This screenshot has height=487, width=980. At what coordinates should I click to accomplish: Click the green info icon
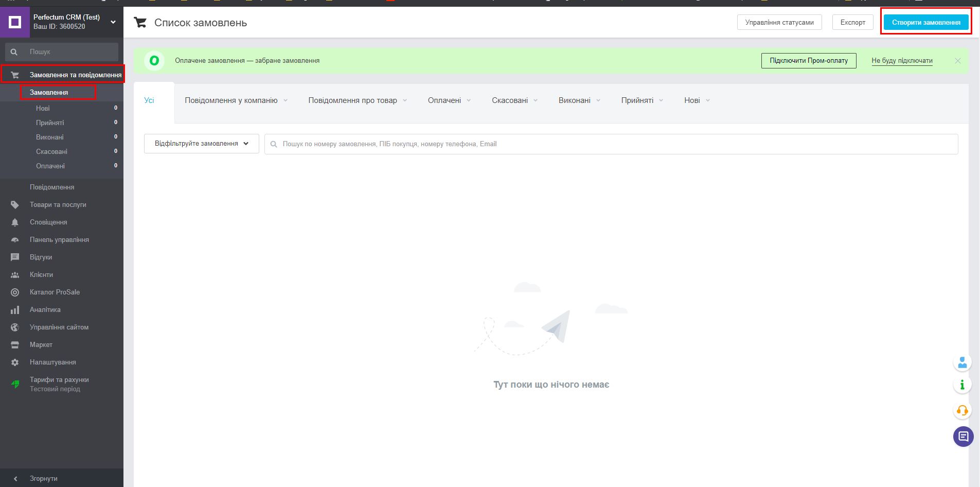962,385
